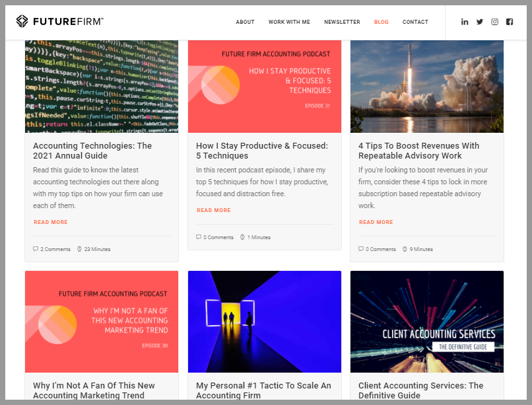
Task: Open the Facebook page icon
Action: tap(510, 22)
